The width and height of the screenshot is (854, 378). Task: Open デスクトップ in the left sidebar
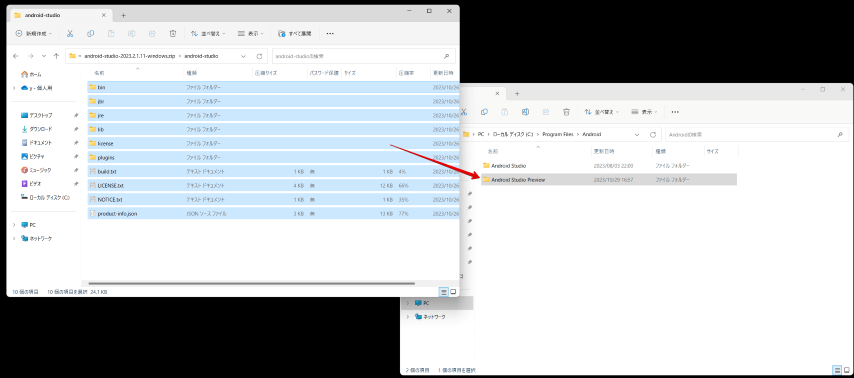click(x=37, y=115)
